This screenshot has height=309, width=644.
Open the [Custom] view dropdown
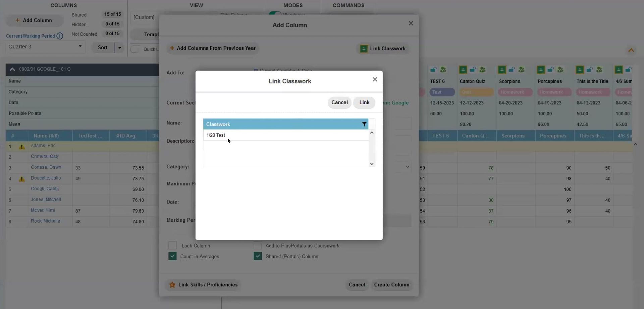(145, 17)
